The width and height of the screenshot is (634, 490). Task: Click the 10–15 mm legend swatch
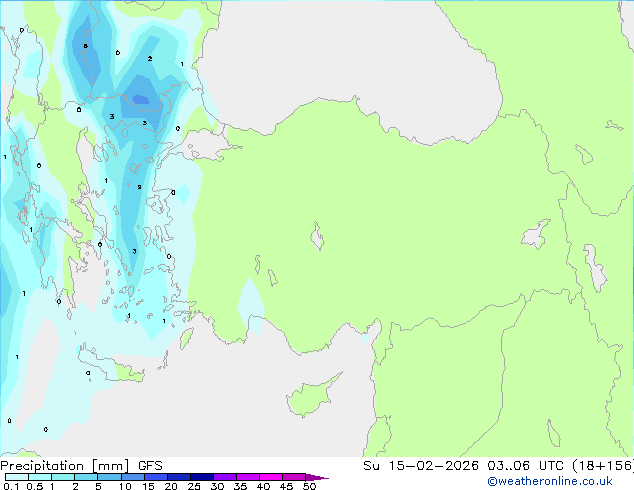pos(132,477)
